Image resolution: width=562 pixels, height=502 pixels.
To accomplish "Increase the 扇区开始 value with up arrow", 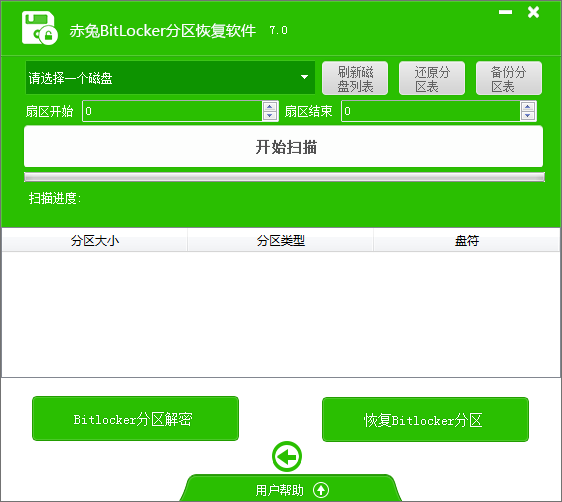I will click(270, 106).
